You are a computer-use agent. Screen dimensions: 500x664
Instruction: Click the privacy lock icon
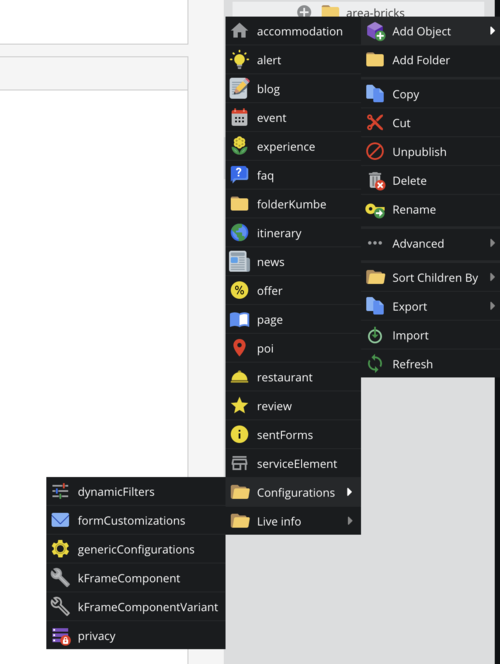60,636
